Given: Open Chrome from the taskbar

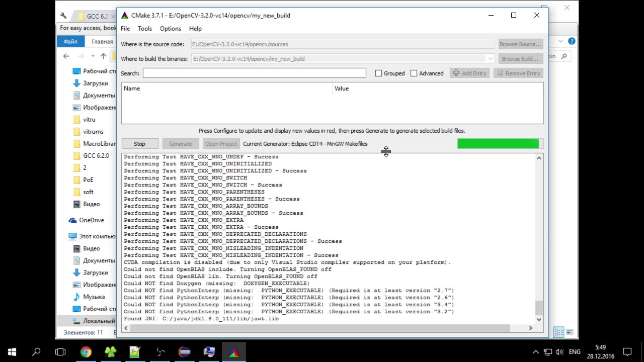Looking at the screenshot, I should coord(86,352).
